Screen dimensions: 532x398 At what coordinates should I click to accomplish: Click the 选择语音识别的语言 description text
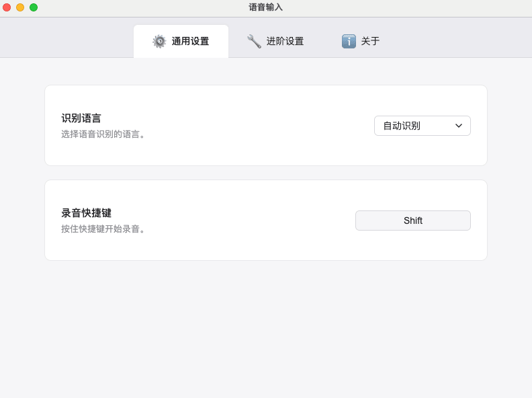pos(104,134)
